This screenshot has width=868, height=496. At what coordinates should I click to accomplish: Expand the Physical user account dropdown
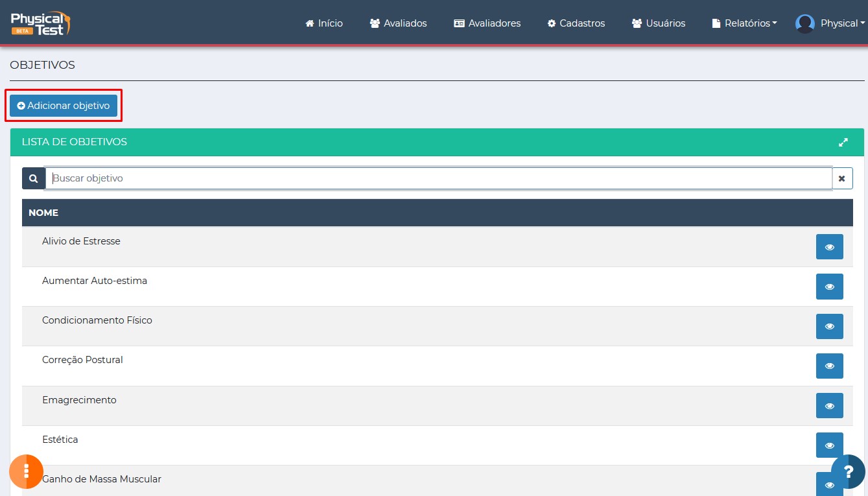pyautogui.click(x=843, y=23)
